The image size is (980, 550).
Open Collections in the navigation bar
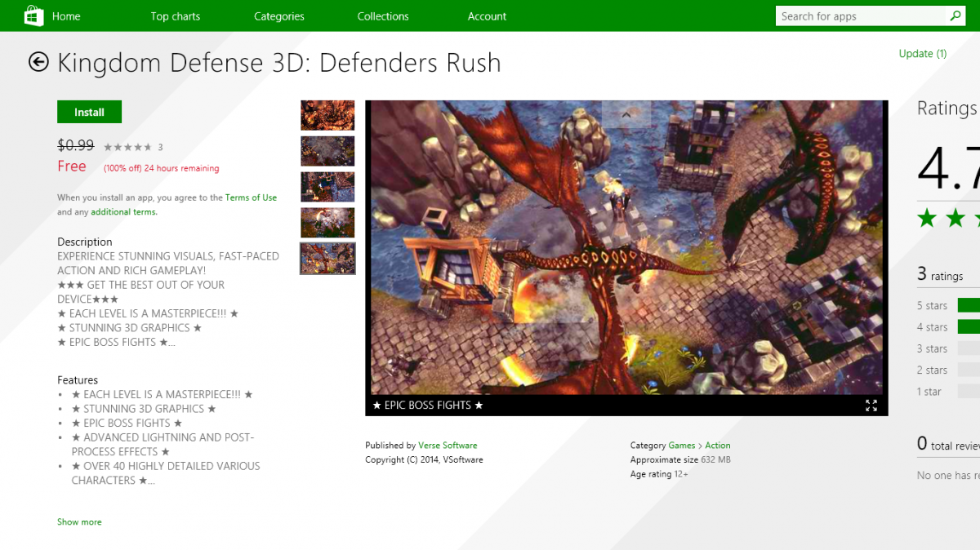click(x=383, y=16)
